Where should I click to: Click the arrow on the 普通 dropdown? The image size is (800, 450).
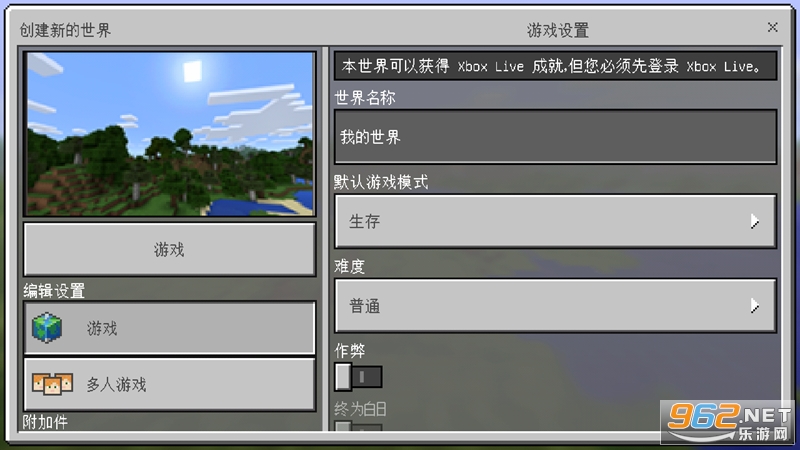point(755,306)
